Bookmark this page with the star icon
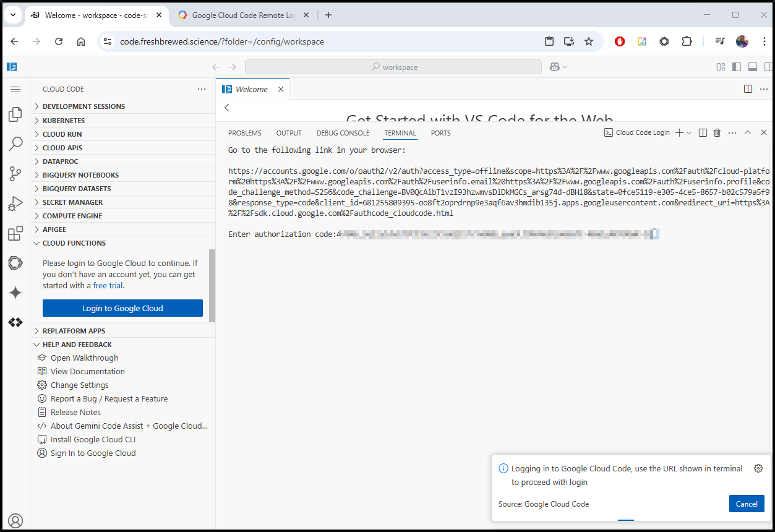The image size is (775, 532). pos(589,41)
